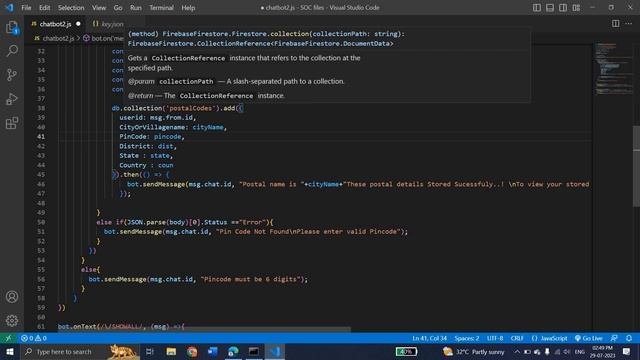Open Task View on the taskbar
Screen dimensions: 640x360
[x=150, y=351]
